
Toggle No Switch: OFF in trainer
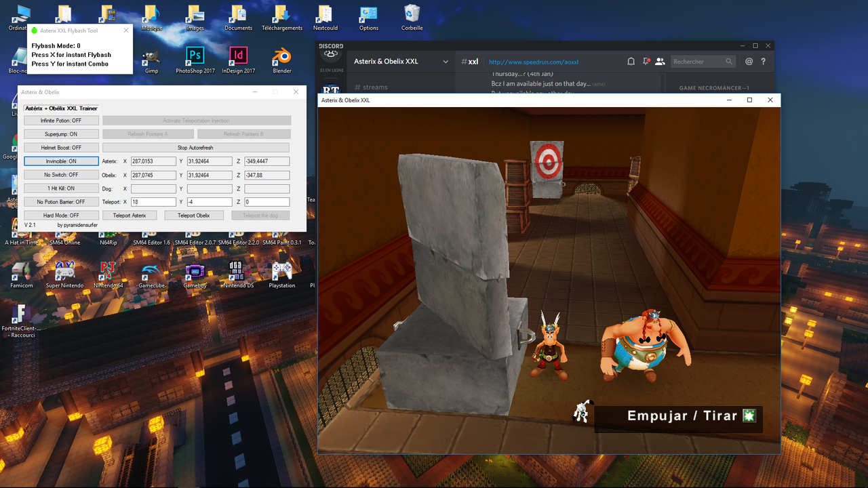pyautogui.click(x=61, y=175)
